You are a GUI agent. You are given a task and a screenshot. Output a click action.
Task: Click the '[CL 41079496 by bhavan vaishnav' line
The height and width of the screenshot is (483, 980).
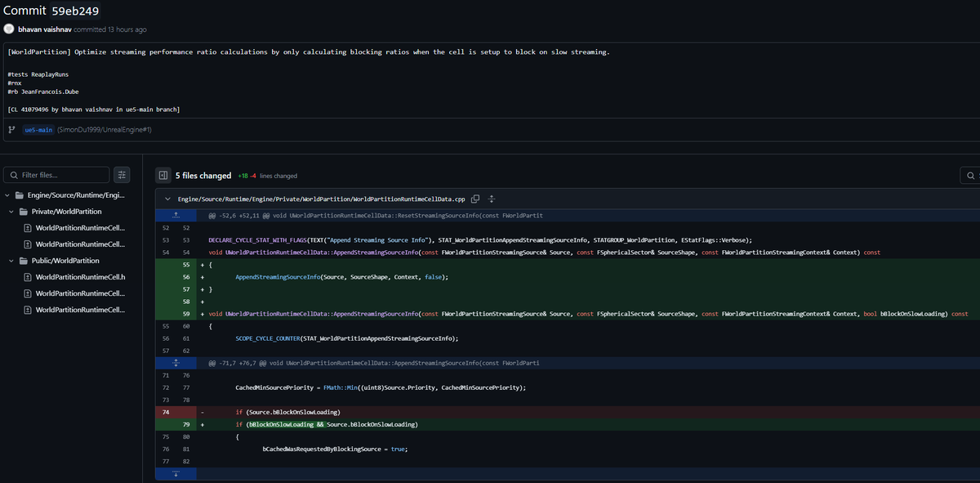tap(93, 109)
